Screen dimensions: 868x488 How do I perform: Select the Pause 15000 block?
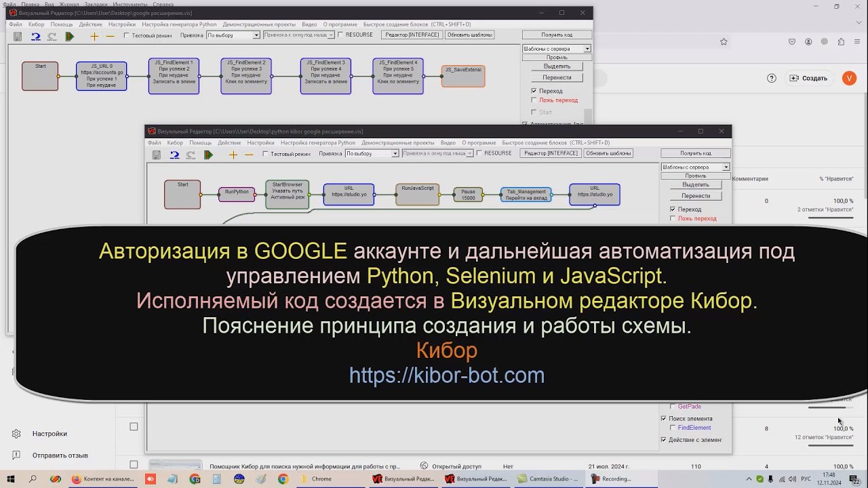[x=469, y=195]
